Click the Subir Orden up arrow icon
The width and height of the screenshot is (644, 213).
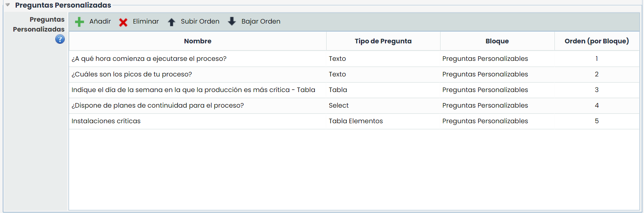171,22
